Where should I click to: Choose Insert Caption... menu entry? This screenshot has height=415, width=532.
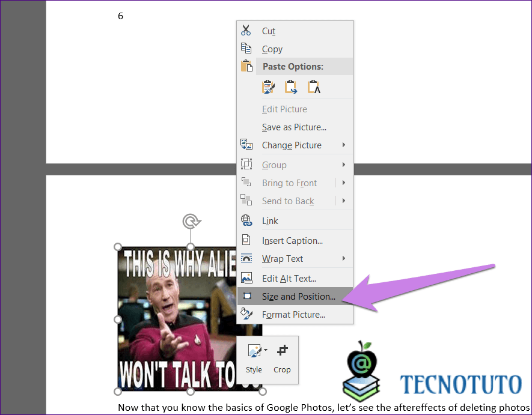[295, 240]
